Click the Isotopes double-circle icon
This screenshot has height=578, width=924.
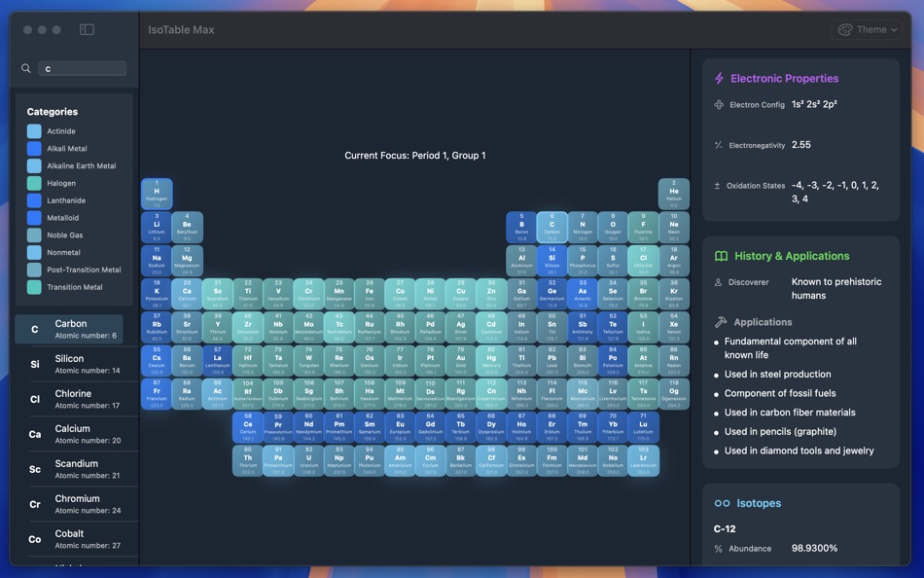(722, 503)
